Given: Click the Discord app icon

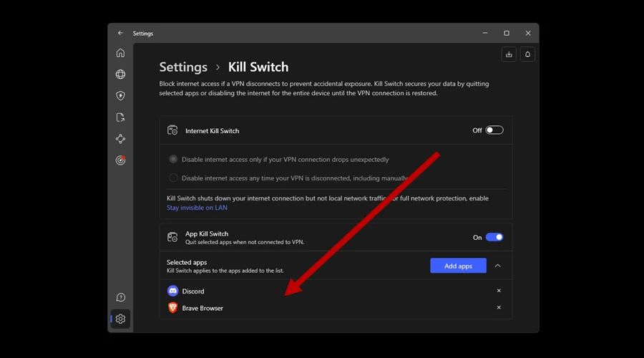Looking at the screenshot, I should 173,291.
